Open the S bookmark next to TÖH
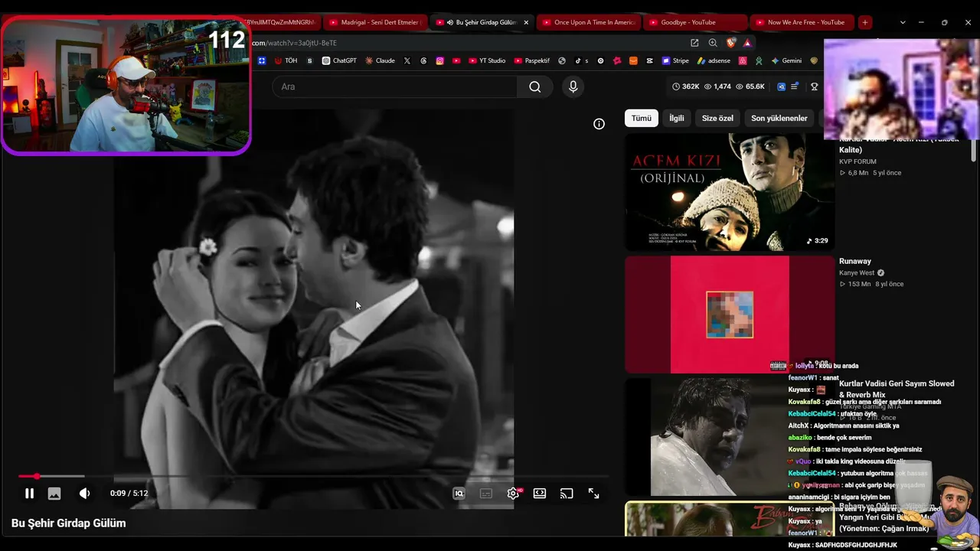Image resolution: width=980 pixels, height=551 pixels. click(309, 60)
